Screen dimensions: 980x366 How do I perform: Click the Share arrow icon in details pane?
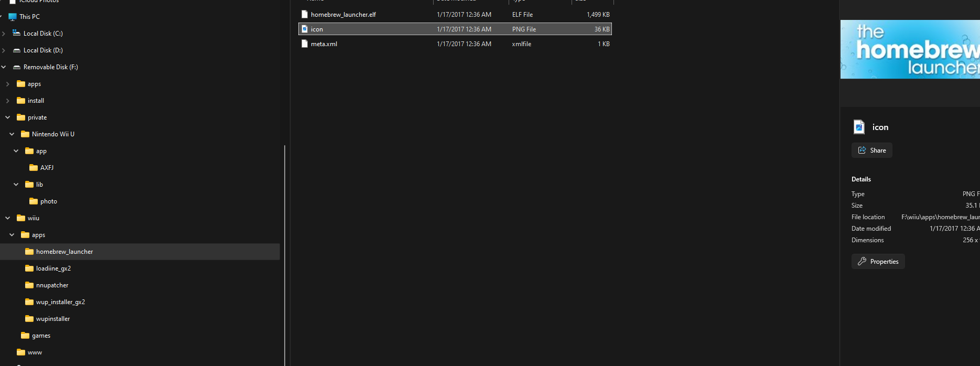pyautogui.click(x=862, y=150)
